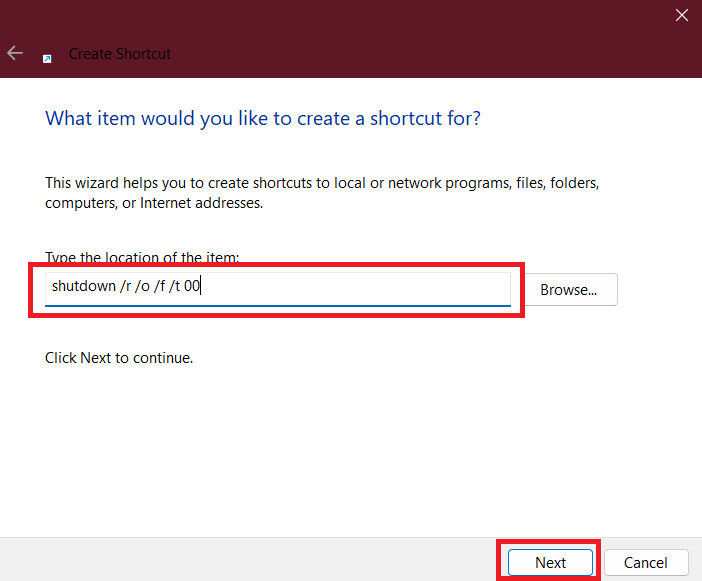The height and width of the screenshot is (581, 702).
Task: Click the wizard description paragraph text
Action: [x=322, y=193]
